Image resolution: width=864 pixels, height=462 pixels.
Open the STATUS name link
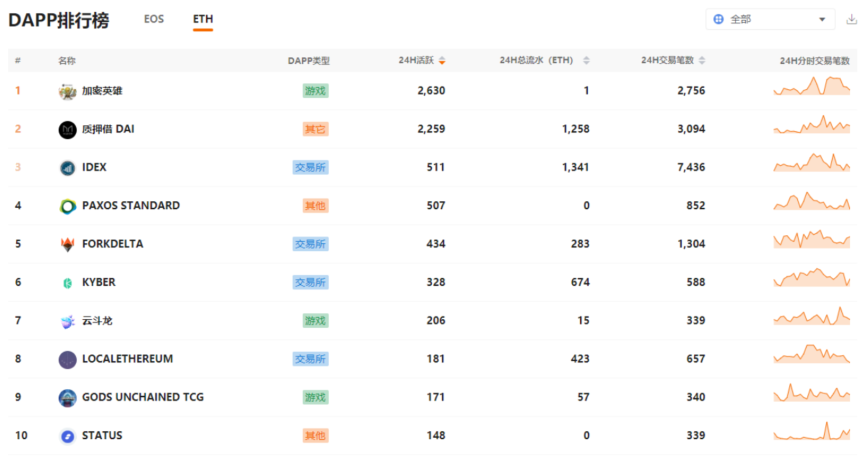coord(102,436)
